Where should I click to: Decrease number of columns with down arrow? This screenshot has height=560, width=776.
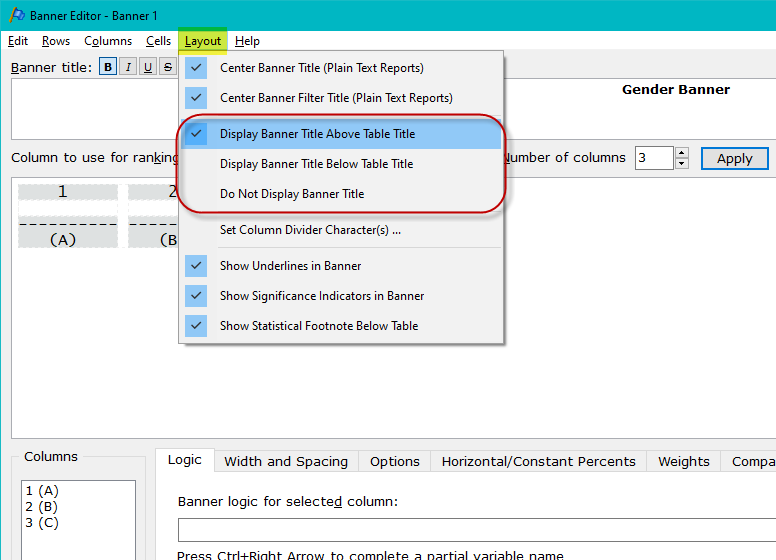(x=682, y=164)
